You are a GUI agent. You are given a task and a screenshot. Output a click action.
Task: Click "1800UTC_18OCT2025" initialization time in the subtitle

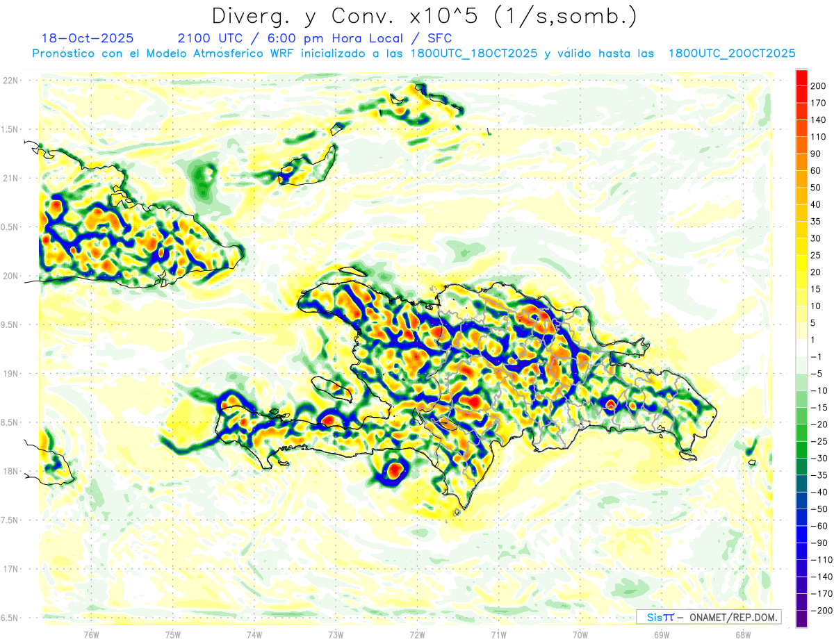coord(473,53)
